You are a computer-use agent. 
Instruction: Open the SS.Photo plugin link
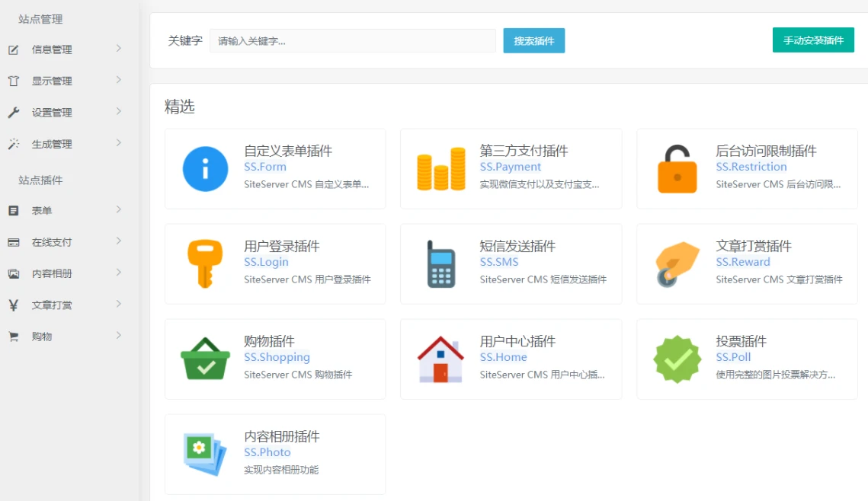pos(267,452)
